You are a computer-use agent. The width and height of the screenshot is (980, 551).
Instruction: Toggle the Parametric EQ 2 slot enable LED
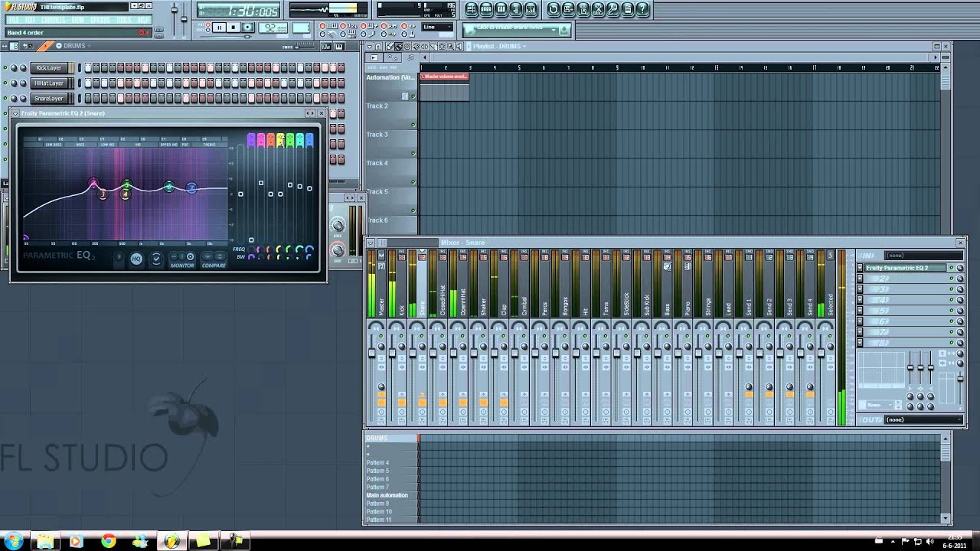(952, 268)
